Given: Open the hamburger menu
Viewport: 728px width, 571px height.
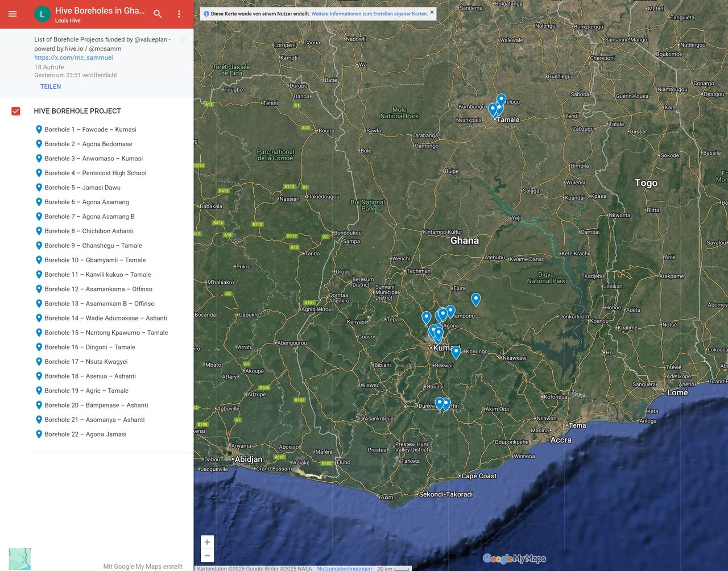Looking at the screenshot, I should coord(13,14).
